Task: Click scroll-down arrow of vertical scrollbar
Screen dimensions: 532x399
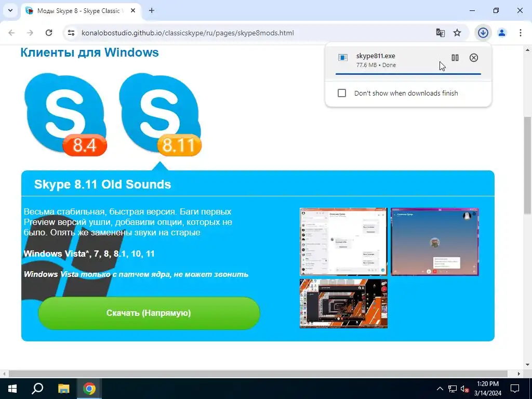Action: coord(527,365)
